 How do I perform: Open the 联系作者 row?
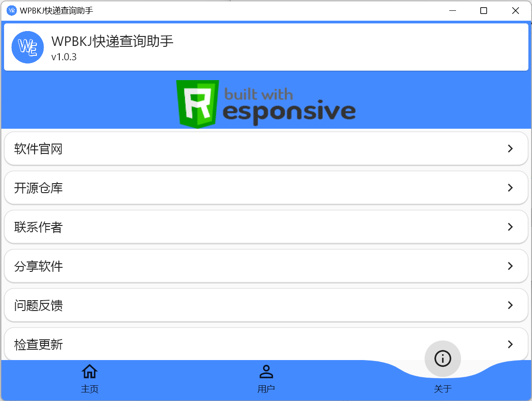(266, 227)
